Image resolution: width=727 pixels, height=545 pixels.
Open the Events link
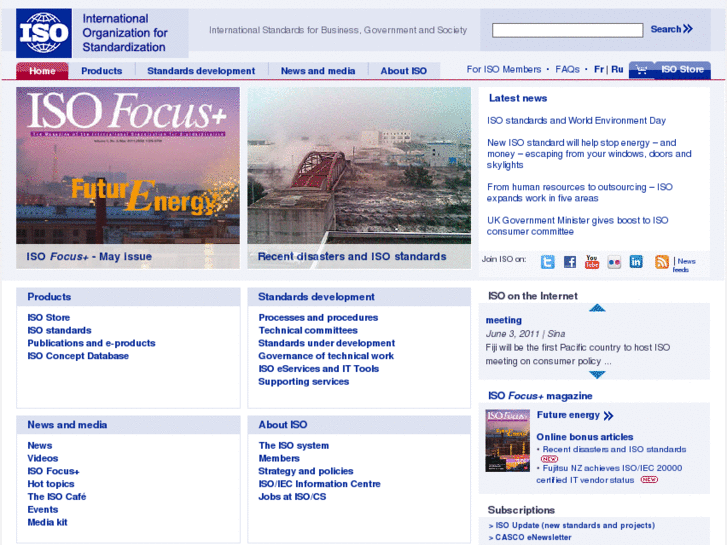click(x=43, y=509)
